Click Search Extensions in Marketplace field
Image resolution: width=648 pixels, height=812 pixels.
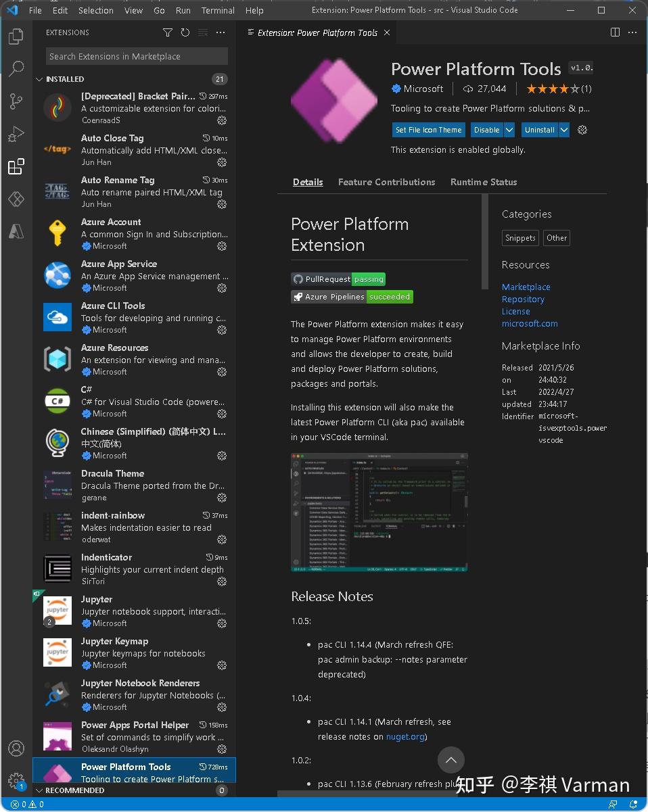(137, 57)
